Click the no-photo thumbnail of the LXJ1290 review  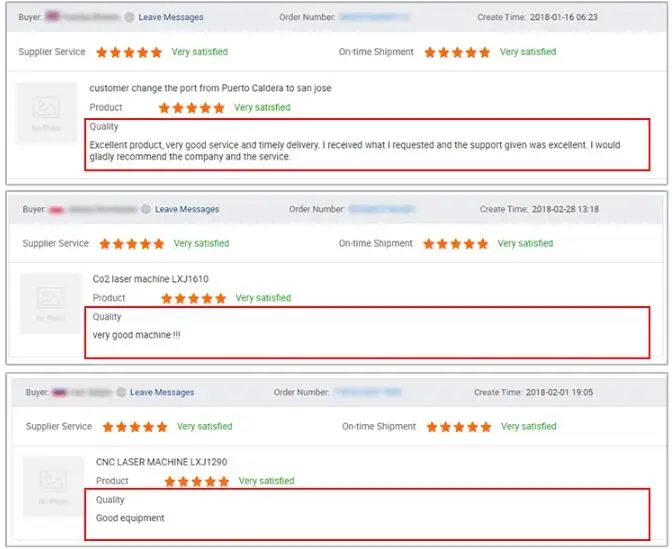pyautogui.click(x=53, y=486)
